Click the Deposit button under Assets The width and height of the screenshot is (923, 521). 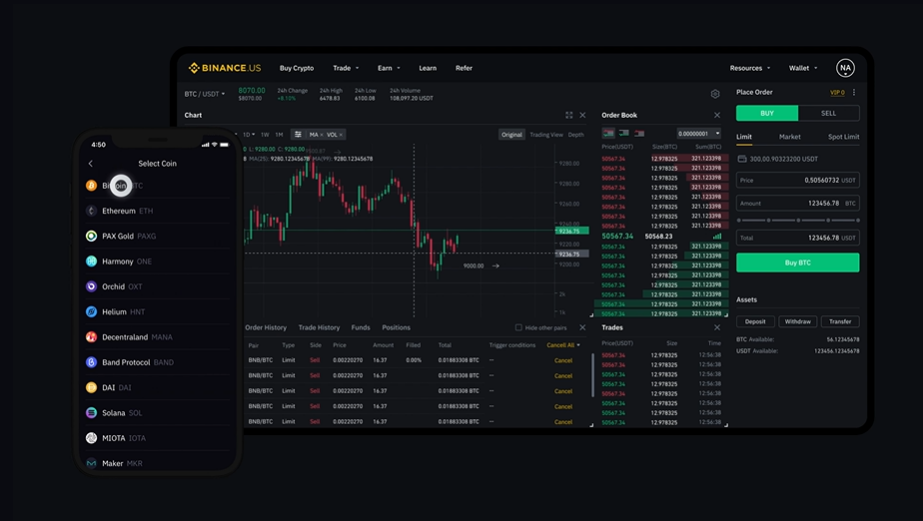pyautogui.click(x=755, y=322)
